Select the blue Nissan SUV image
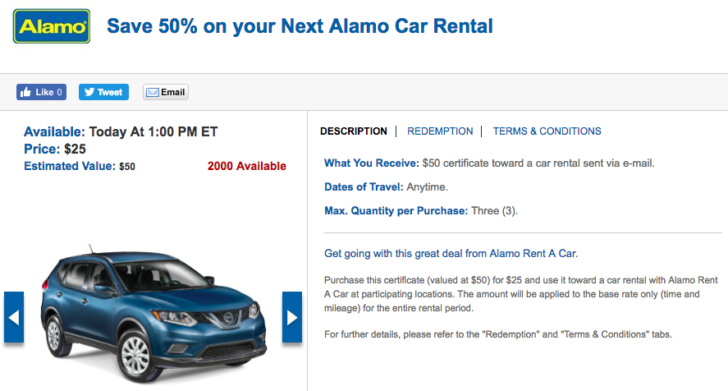This screenshot has width=728, height=391. 153,313
